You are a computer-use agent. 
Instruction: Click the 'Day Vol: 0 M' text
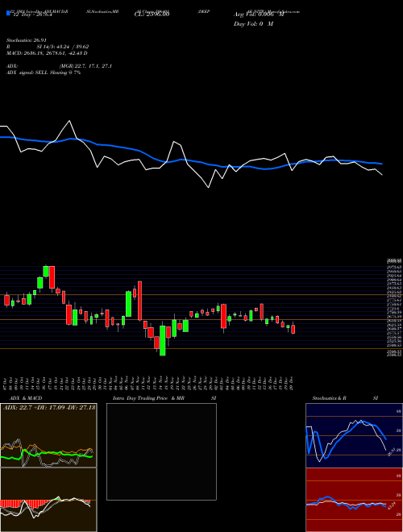click(253, 24)
